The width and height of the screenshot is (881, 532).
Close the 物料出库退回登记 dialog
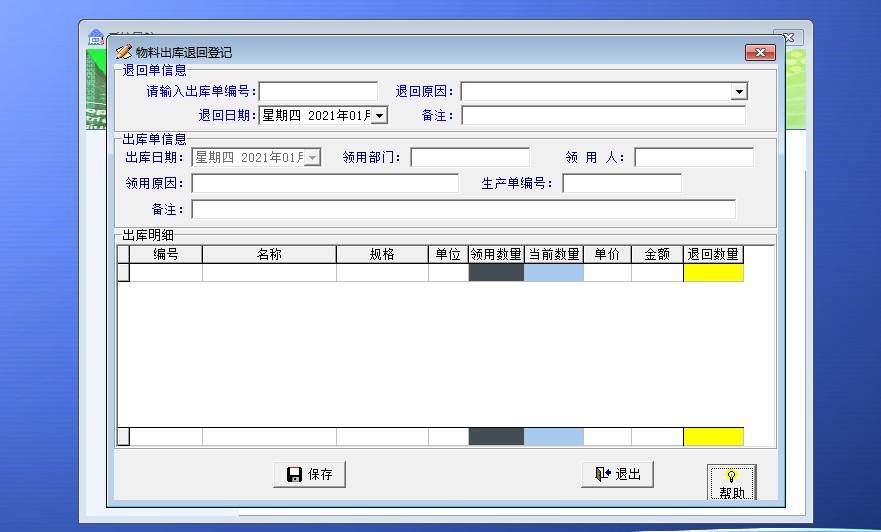pos(760,52)
